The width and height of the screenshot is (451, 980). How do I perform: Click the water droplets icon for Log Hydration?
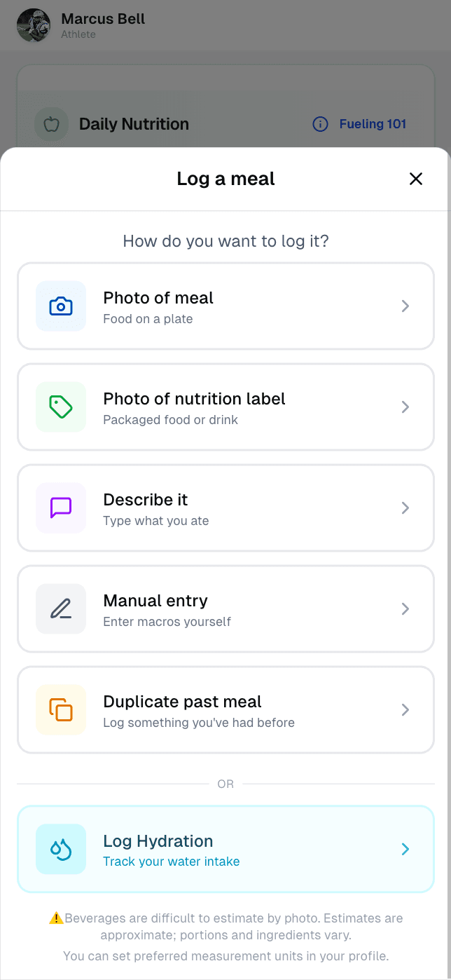(61, 850)
